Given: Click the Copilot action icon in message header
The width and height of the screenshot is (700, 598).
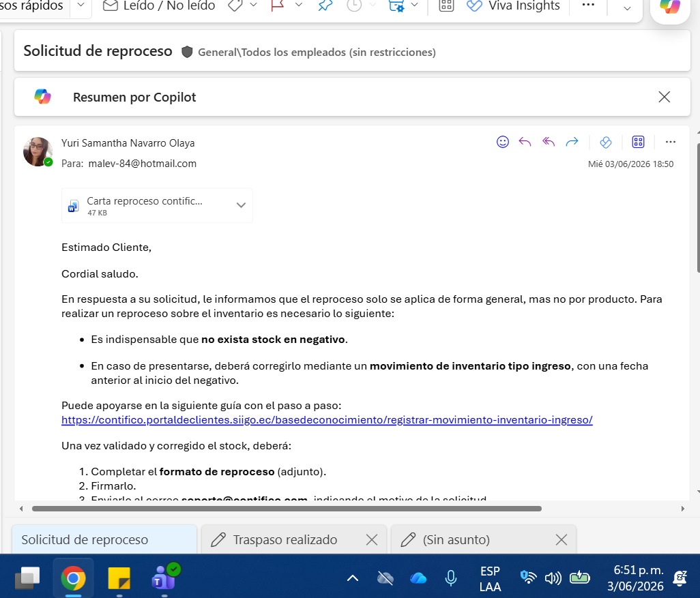Looking at the screenshot, I should point(606,143).
